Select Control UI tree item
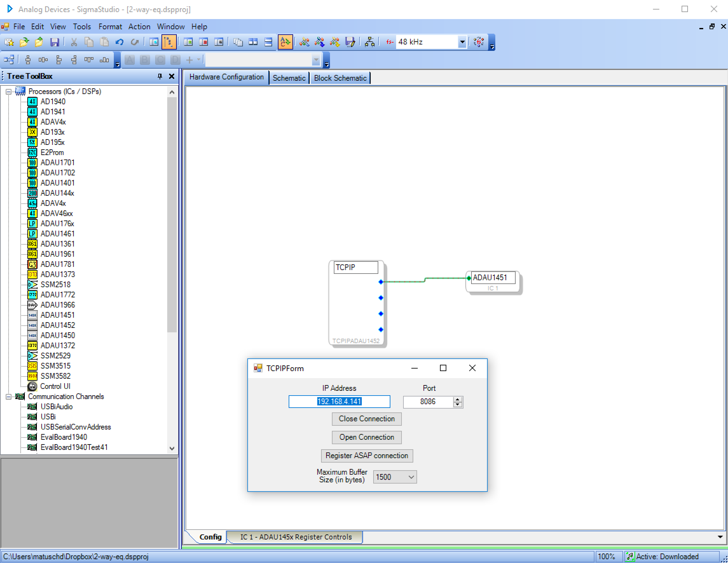 click(x=55, y=386)
